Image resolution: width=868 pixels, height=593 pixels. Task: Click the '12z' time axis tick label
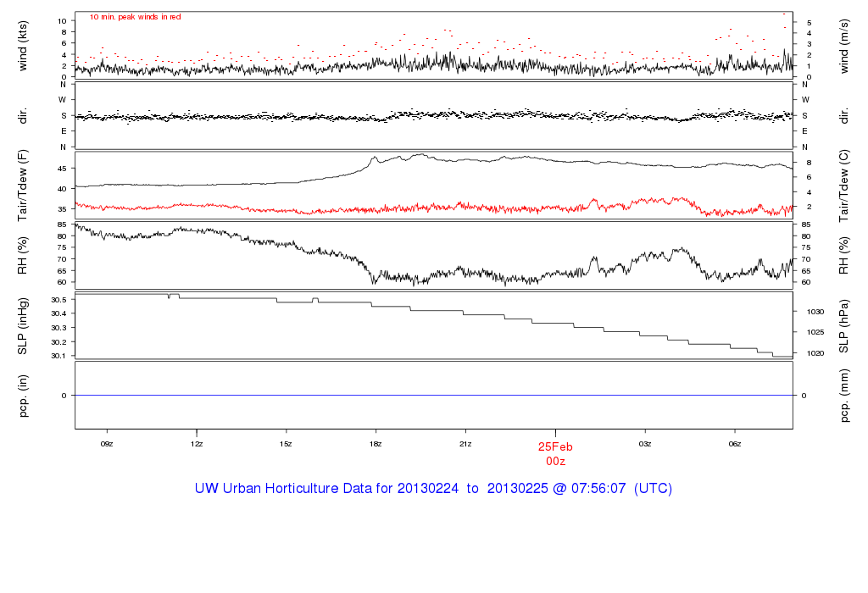pos(197,444)
